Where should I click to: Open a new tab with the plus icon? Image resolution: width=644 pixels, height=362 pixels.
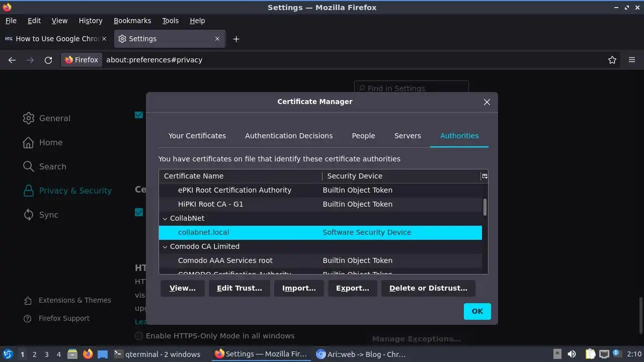236,39
